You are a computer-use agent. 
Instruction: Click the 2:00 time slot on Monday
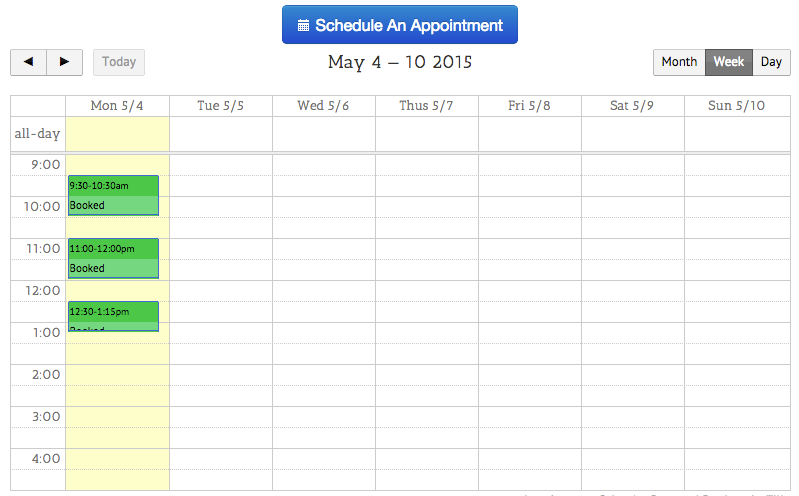[117, 375]
